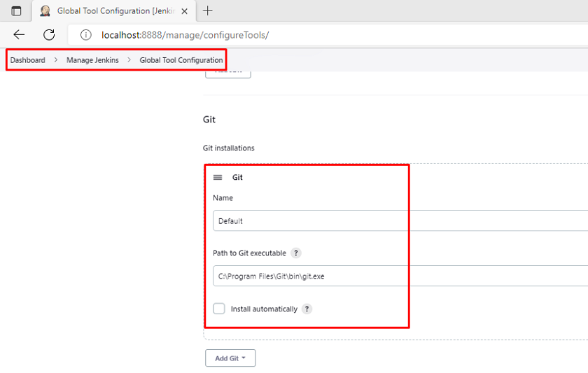Open a new browser tab
This screenshot has height=373, width=588.
coord(208,10)
